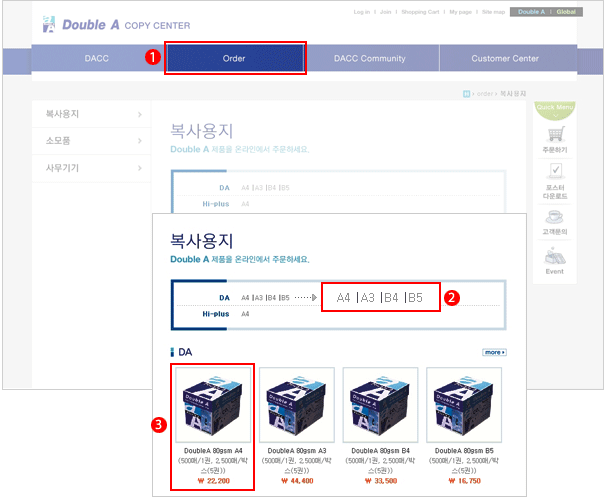
Task: Collapse the Quick Menu tab
Action: click(x=555, y=110)
